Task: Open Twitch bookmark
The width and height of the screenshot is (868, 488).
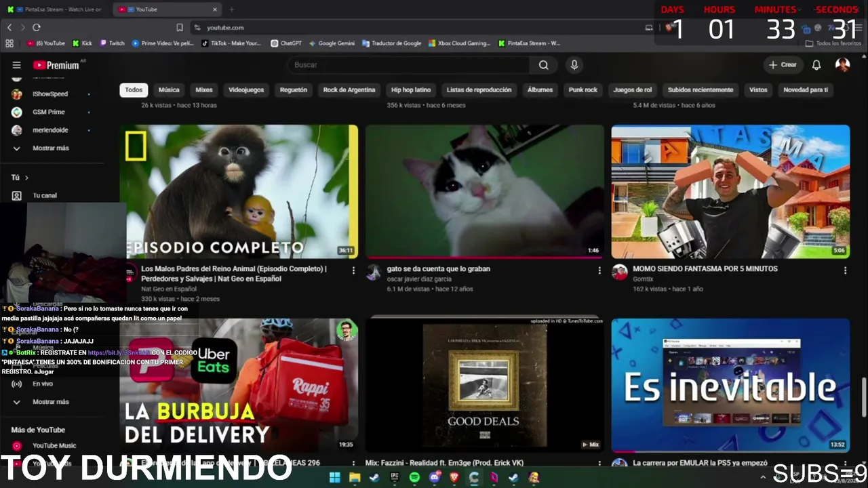Action: 113,43
